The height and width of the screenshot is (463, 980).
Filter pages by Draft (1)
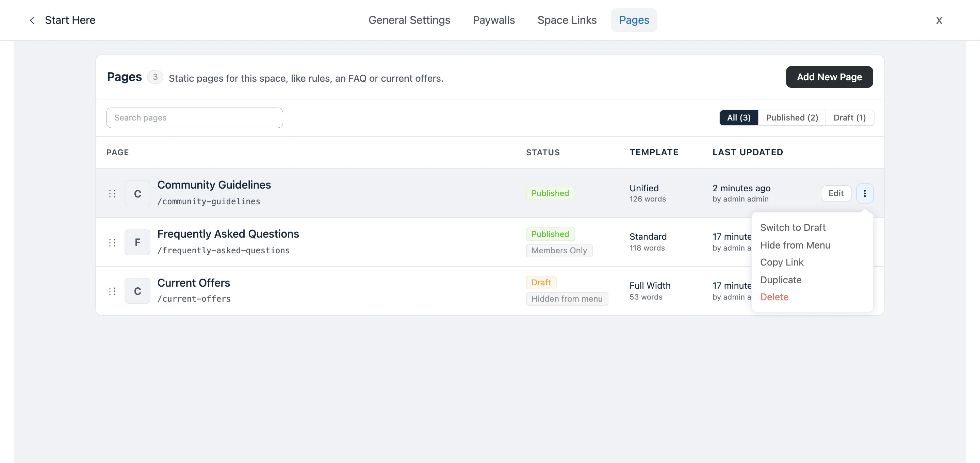coord(850,118)
